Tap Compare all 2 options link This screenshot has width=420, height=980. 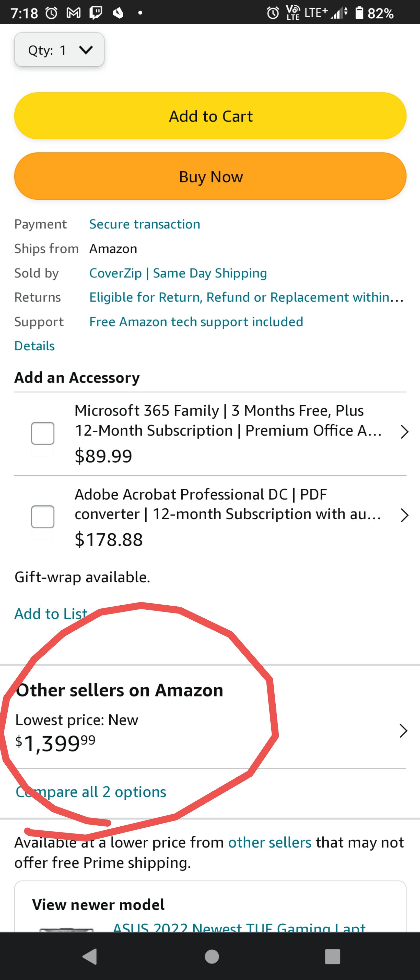(91, 792)
